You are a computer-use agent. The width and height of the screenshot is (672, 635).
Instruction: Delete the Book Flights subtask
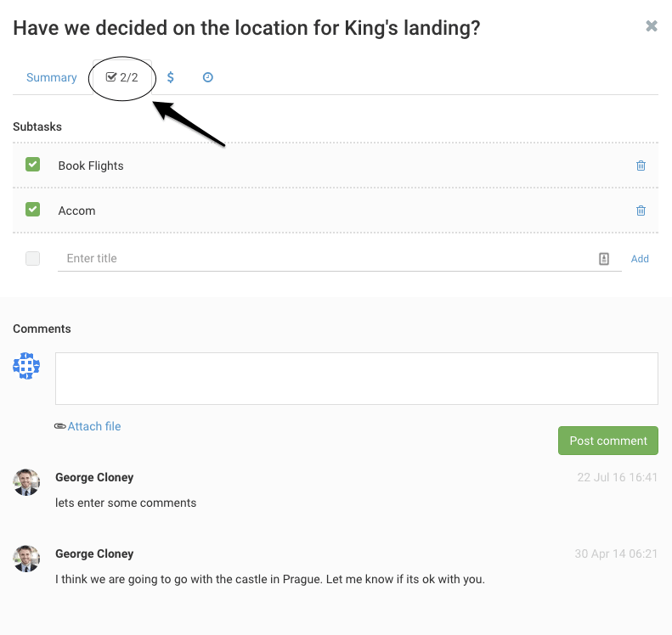pyautogui.click(x=641, y=166)
